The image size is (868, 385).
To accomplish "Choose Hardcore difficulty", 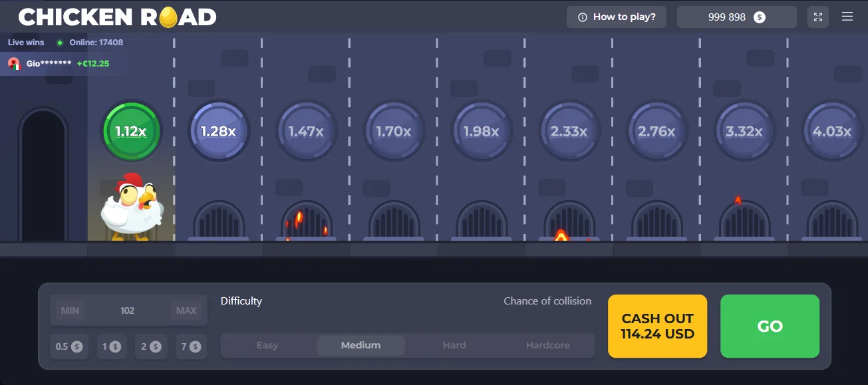I will (548, 346).
